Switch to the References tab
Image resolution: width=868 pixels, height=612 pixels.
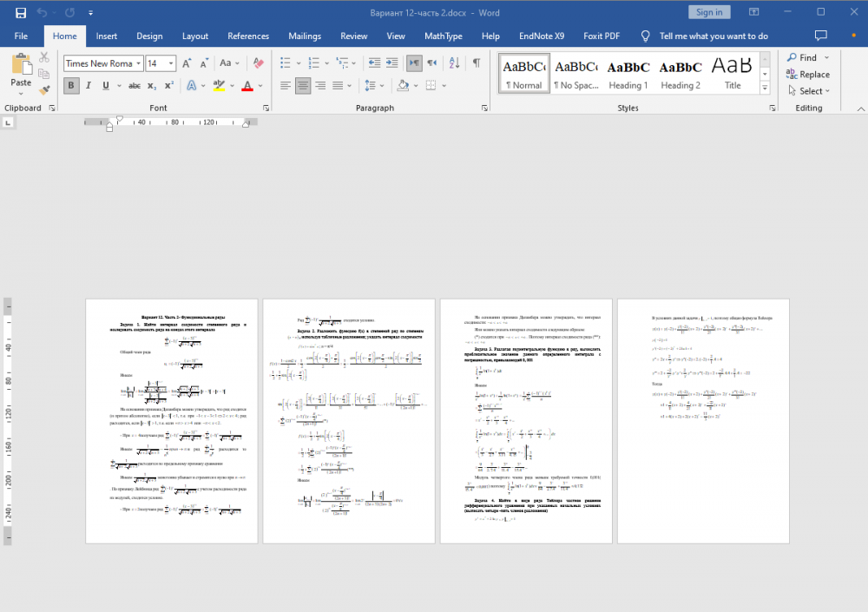[x=248, y=36]
